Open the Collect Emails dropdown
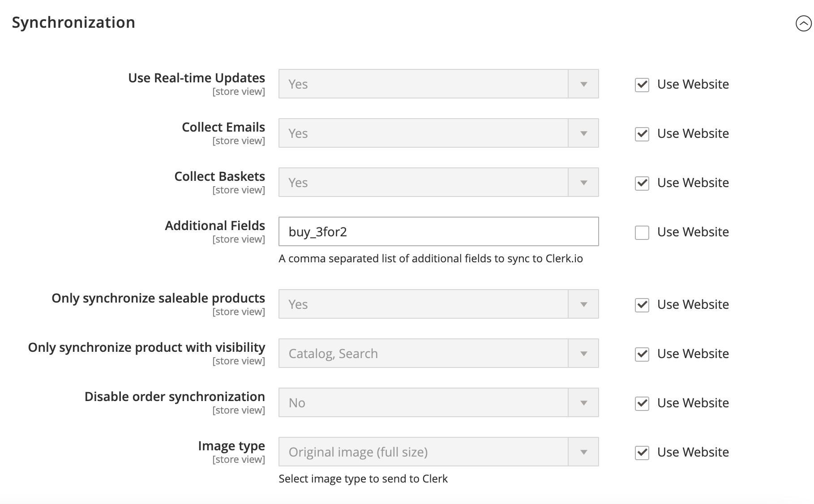Screen dimensions: 814x504 pyautogui.click(x=438, y=133)
